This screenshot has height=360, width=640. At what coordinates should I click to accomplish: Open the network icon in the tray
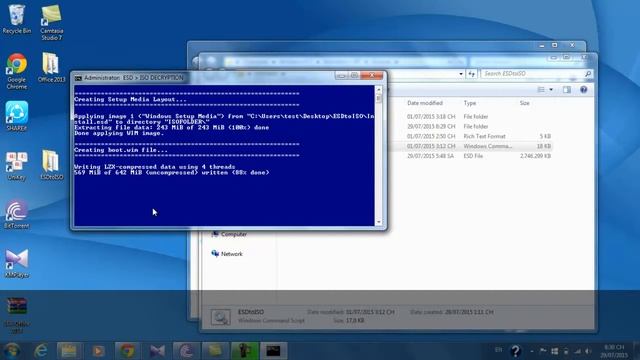(x=577, y=351)
